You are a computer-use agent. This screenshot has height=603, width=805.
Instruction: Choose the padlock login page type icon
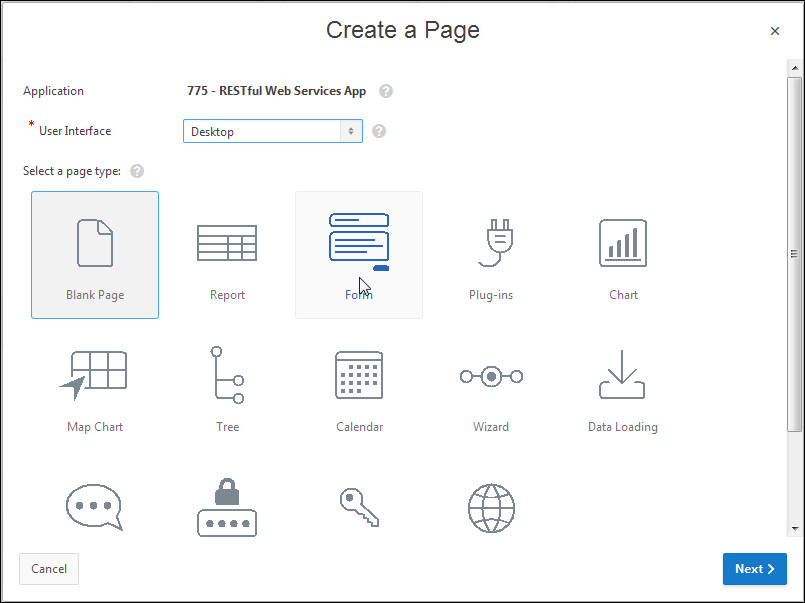[227, 507]
